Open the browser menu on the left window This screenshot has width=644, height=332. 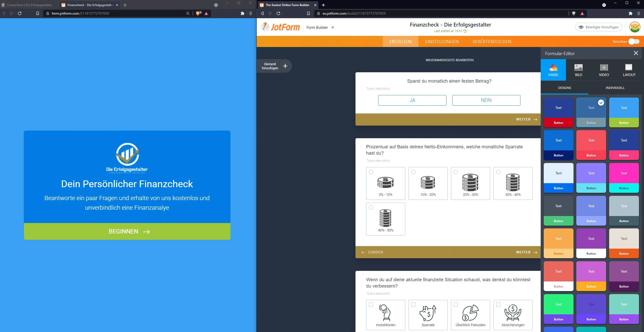tap(250, 13)
